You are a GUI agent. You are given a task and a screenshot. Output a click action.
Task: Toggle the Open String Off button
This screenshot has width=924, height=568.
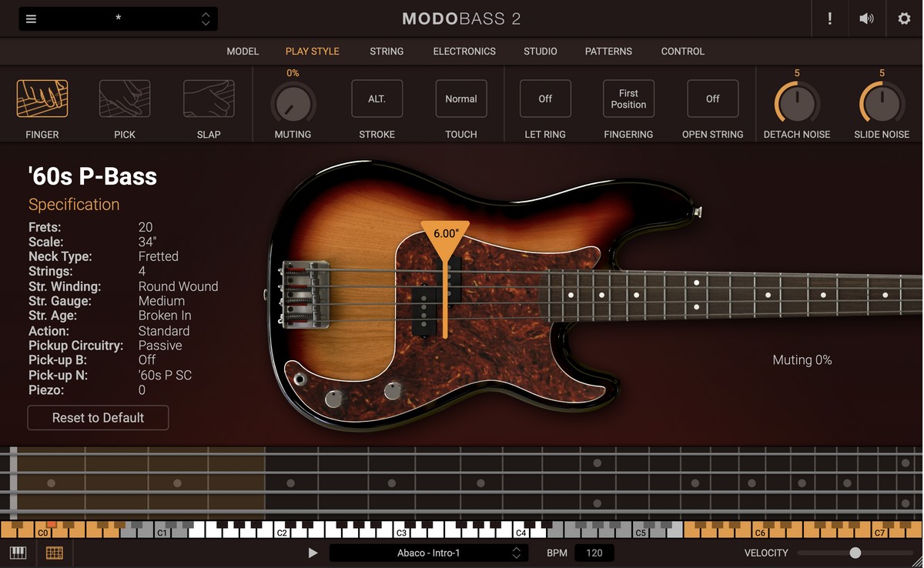pos(713,99)
